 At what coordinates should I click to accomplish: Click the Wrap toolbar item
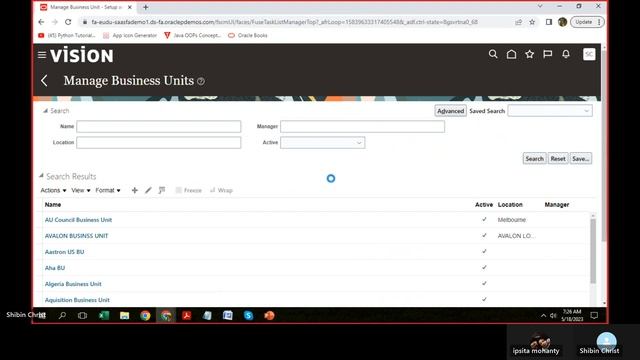tap(221, 190)
